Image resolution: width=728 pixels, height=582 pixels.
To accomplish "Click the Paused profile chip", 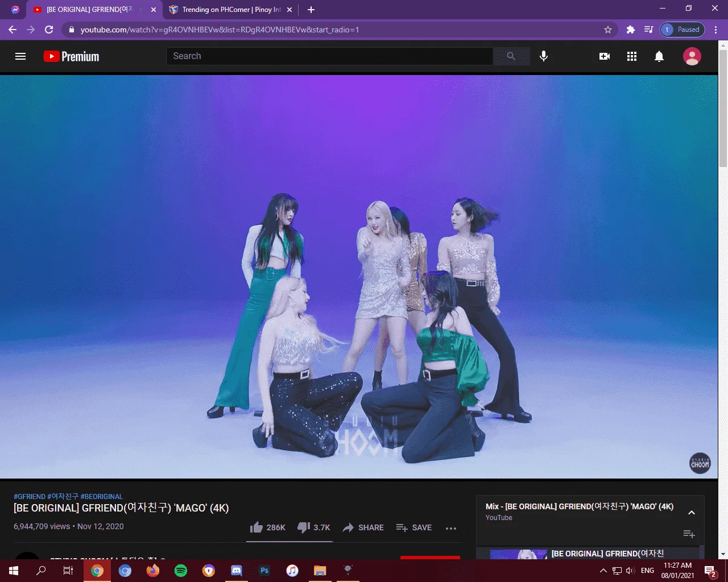I will pyautogui.click(x=682, y=30).
